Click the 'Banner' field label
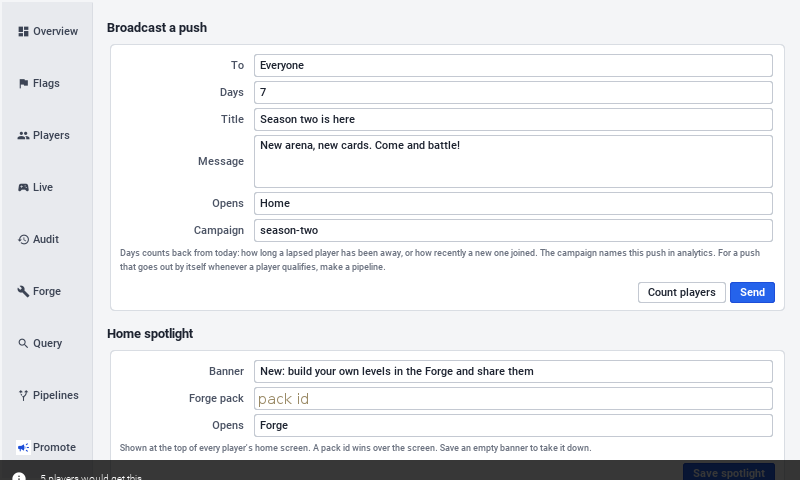 coord(227,372)
